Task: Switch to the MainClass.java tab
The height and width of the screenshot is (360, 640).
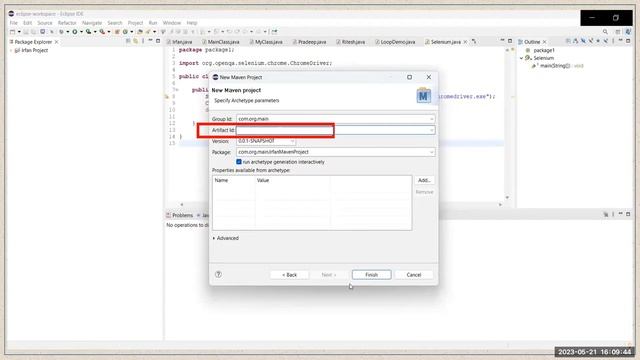Action: [x=223, y=42]
